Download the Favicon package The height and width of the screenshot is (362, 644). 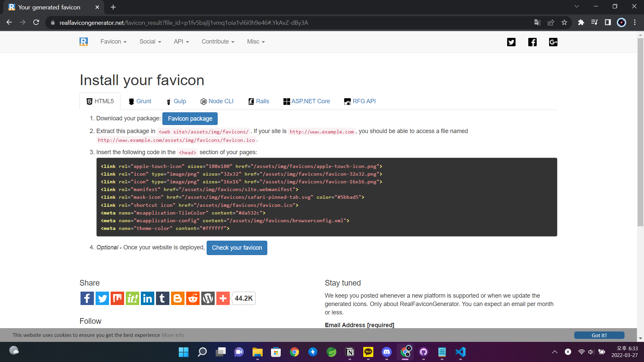click(x=190, y=119)
